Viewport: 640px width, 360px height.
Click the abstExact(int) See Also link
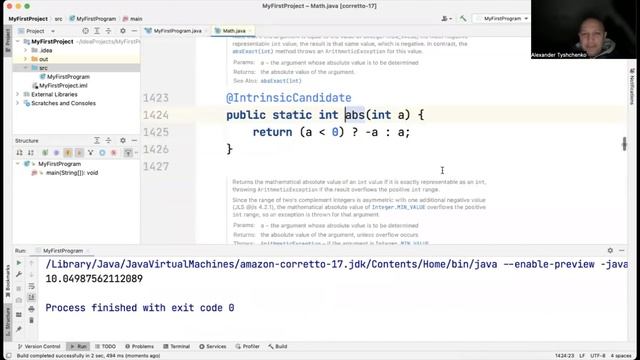pyautogui.click(x=281, y=81)
